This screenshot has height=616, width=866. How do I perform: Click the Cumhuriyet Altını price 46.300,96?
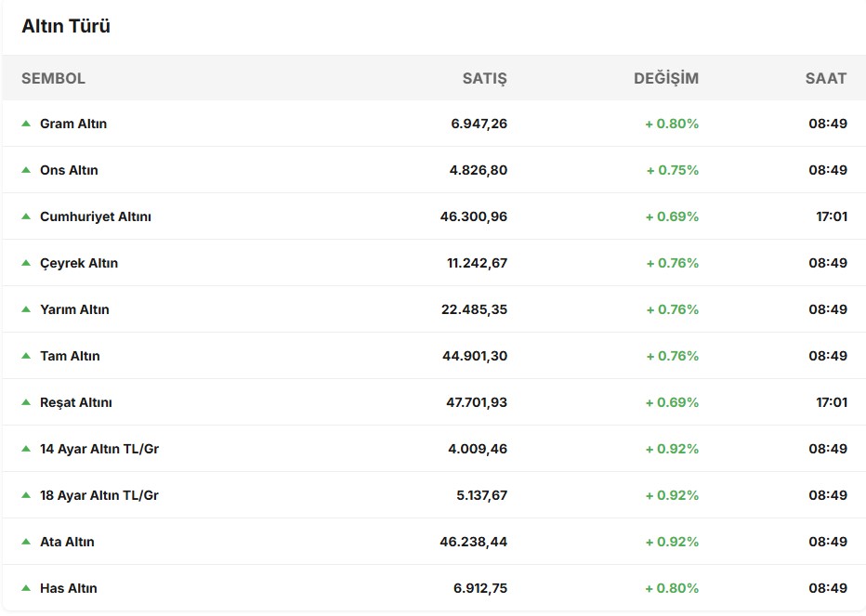pyautogui.click(x=473, y=216)
